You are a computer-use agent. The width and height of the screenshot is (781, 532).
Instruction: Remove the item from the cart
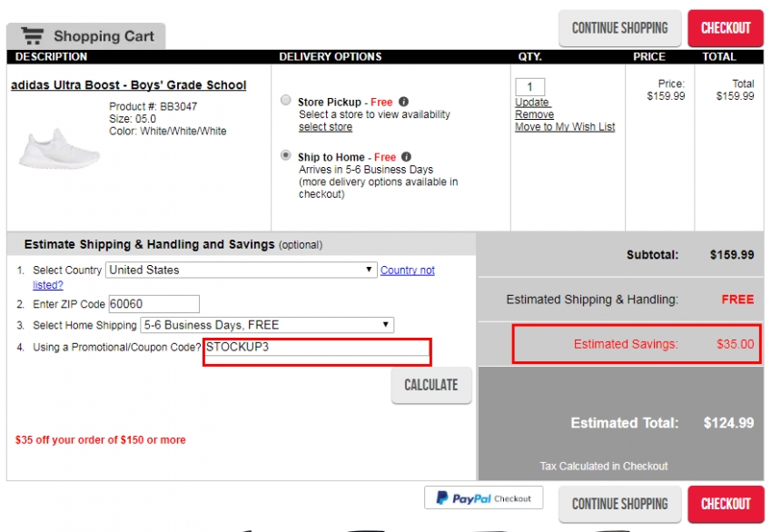click(x=535, y=114)
